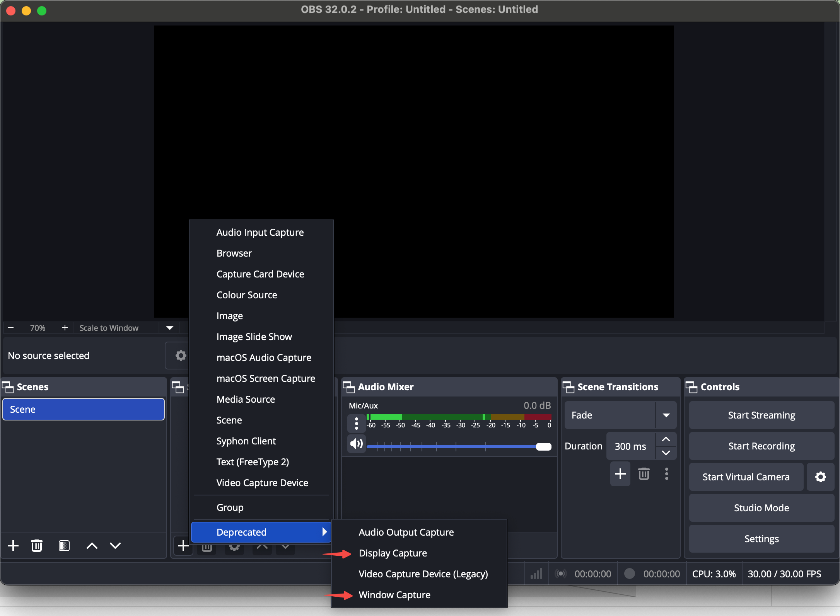Enable Studio Mode

761,507
